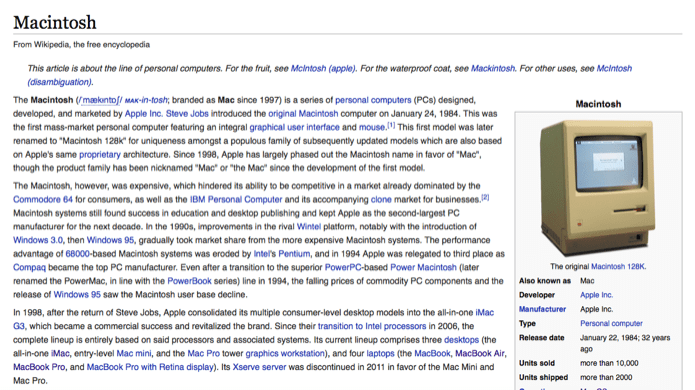Open the Intel link
The width and height of the screenshot is (695, 390).
point(262,254)
